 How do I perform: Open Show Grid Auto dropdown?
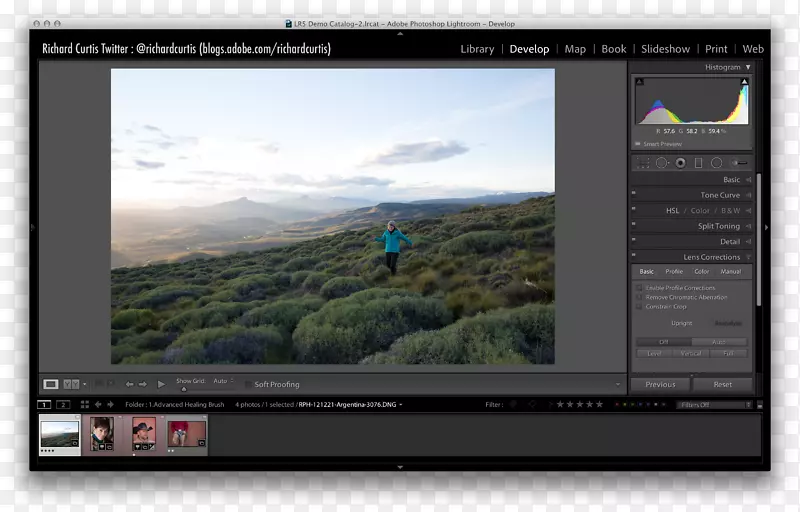tap(223, 381)
